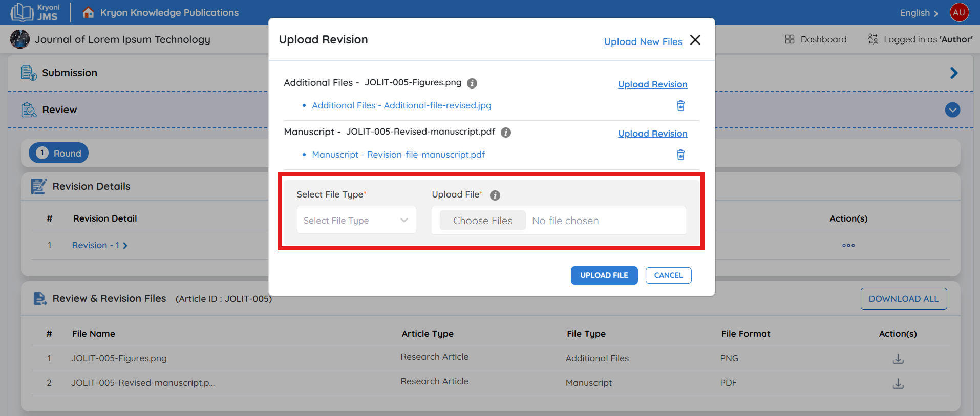Open the Select File Type dropdown

pyautogui.click(x=356, y=221)
